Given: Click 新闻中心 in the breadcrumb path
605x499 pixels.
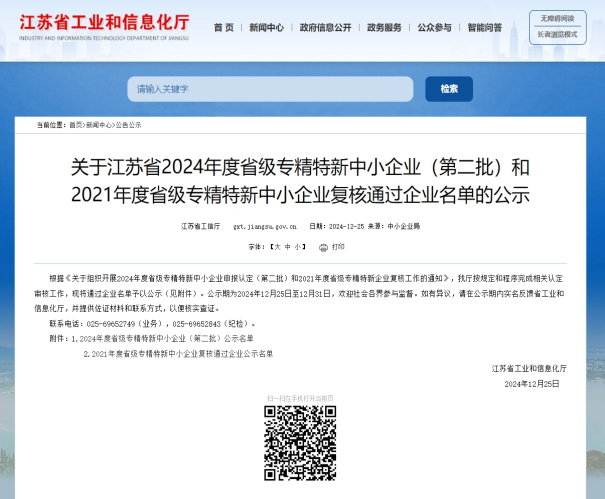Looking at the screenshot, I should point(99,125).
